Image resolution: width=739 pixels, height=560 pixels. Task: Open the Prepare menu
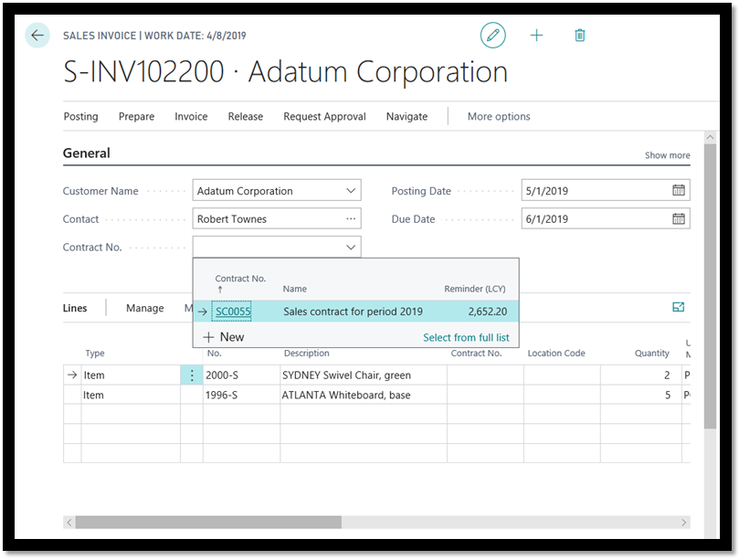[x=137, y=116]
